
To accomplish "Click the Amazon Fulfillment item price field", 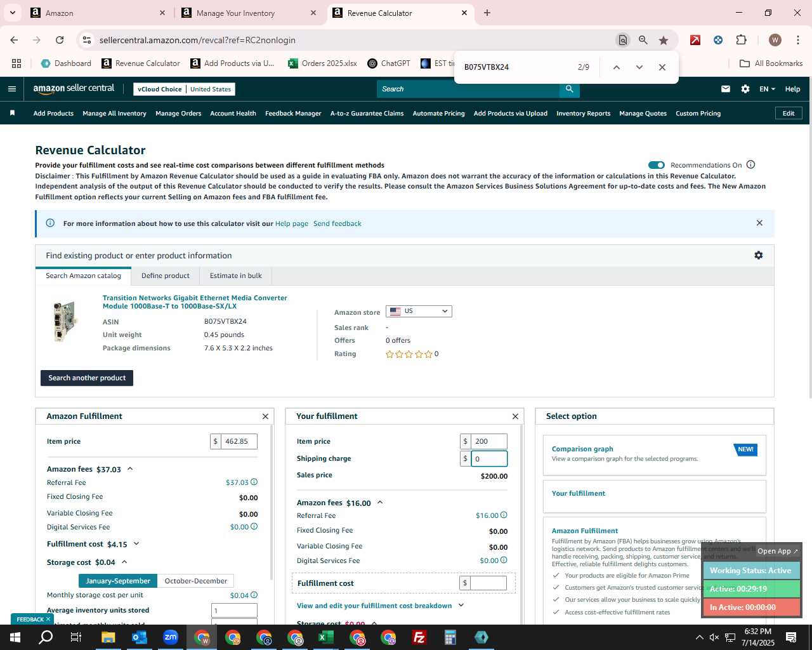I will point(239,441).
